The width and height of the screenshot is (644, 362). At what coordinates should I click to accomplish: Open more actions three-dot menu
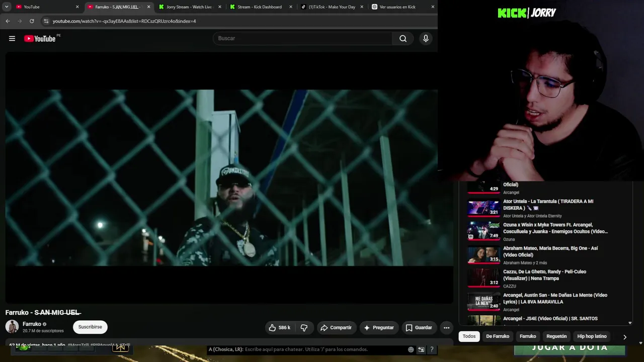(446, 328)
